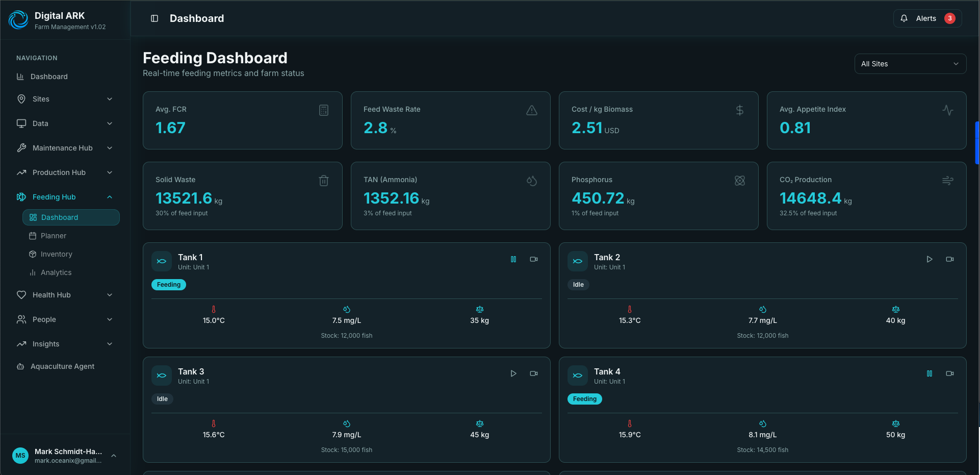
Task: Expand the Maintenance Hub section
Action: pyautogui.click(x=65, y=148)
